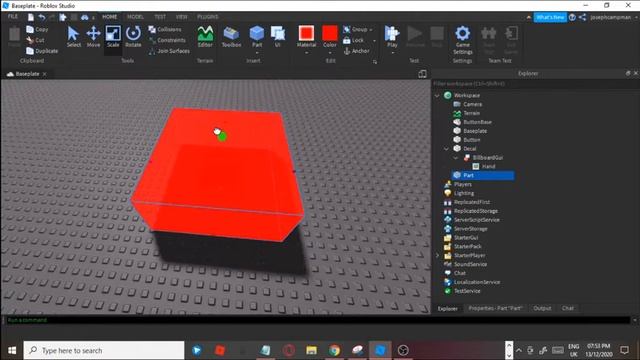Click the Undo arrow in quick access
Viewport: 640px width, 360px height.
tap(42, 17)
